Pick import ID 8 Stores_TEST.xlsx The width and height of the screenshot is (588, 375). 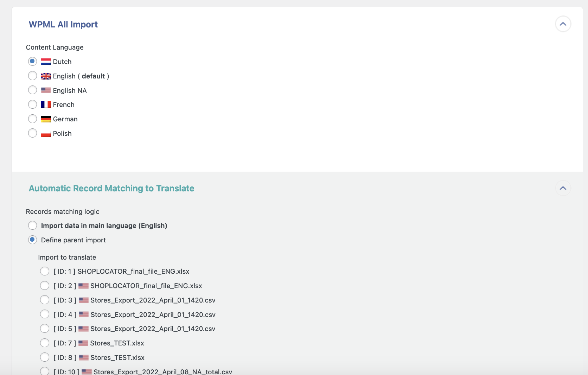[45, 357]
